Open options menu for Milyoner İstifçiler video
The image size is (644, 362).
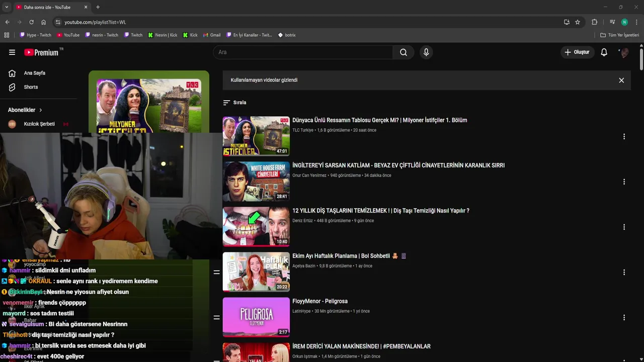(x=624, y=136)
